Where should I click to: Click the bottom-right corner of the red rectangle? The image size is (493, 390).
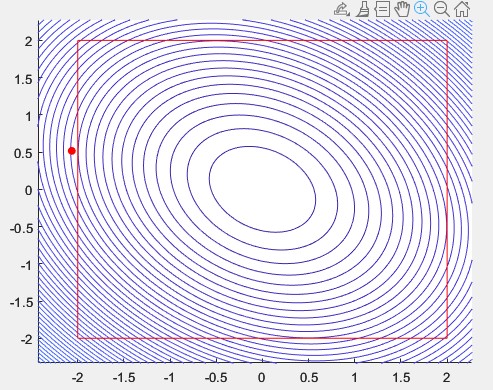[x=447, y=338]
